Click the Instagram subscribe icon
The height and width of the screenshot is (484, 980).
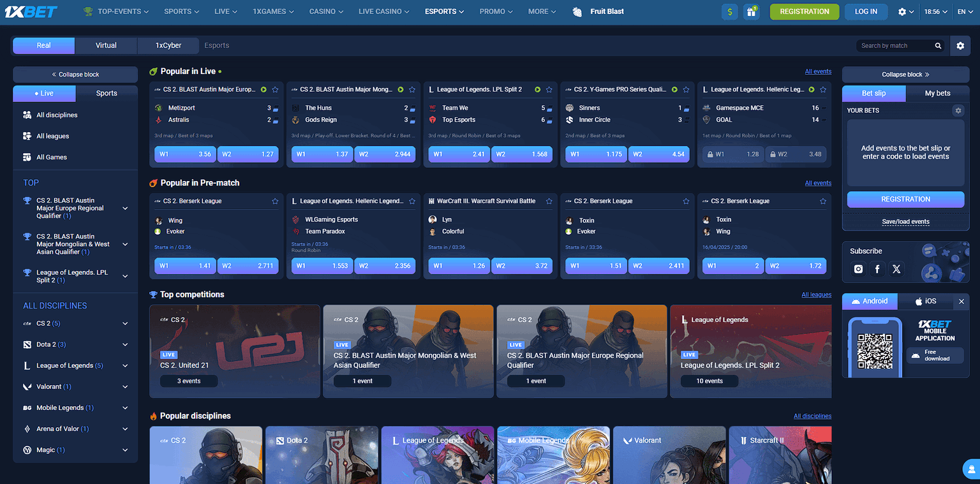[x=858, y=269]
